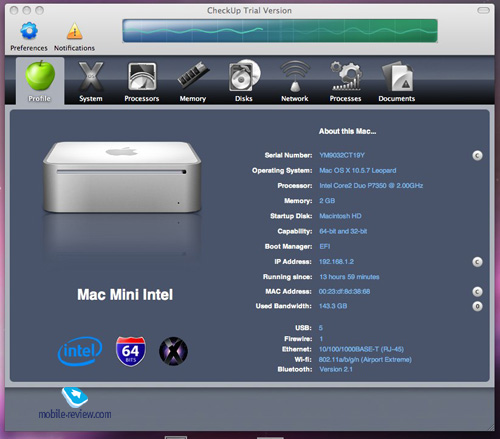Screen dimensions: 500x439
Task: Click the Mac OS X Leopard badge
Action: point(173,351)
